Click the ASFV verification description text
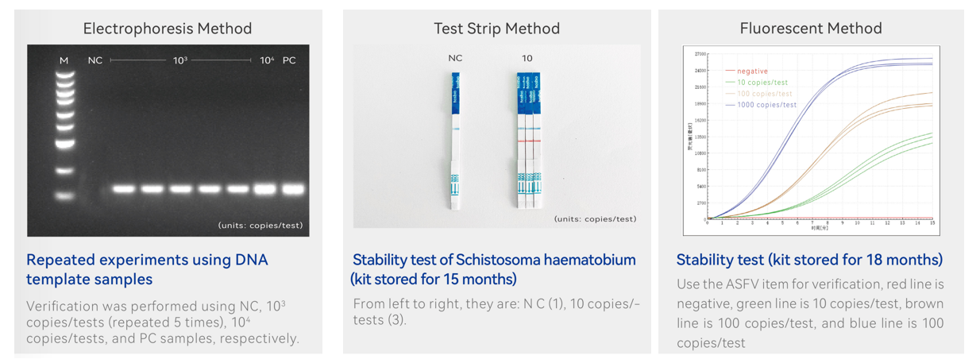The height and width of the screenshot is (359, 980). coord(811,313)
